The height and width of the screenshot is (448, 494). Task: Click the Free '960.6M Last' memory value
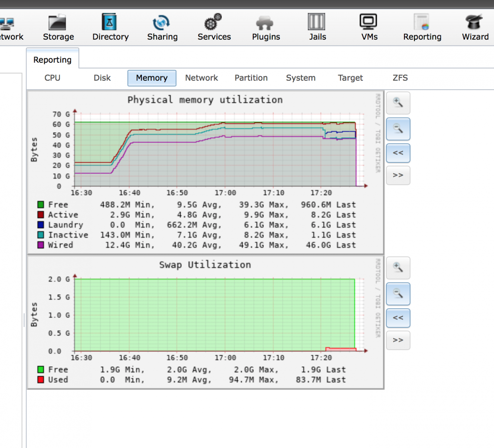pos(328,205)
